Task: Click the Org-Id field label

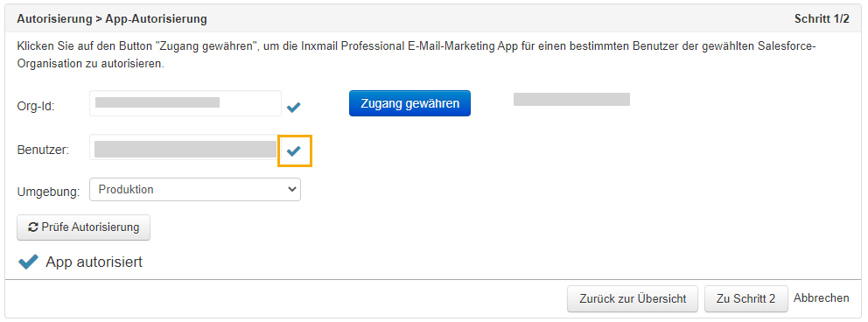Action: [x=36, y=106]
